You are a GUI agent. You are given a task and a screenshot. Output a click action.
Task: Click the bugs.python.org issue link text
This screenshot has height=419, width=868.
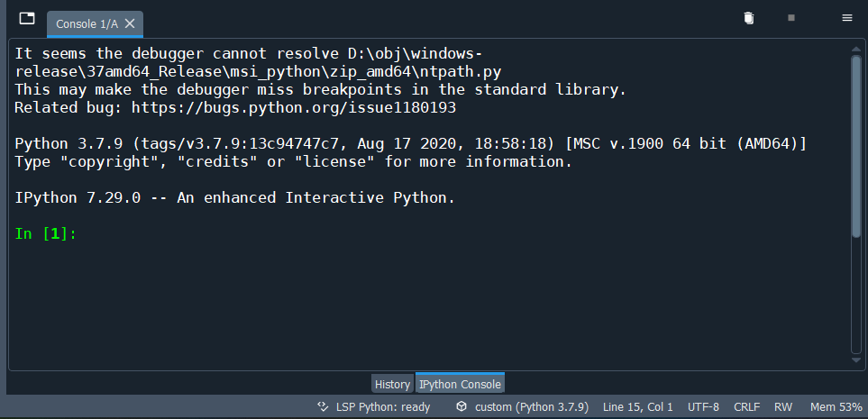[x=294, y=107]
